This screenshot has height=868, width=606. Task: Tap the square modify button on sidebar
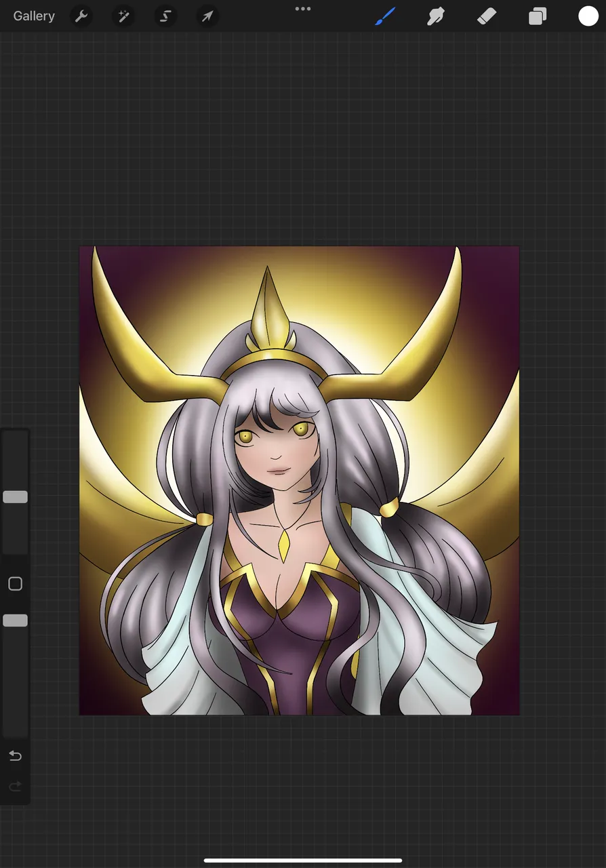pyautogui.click(x=15, y=584)
